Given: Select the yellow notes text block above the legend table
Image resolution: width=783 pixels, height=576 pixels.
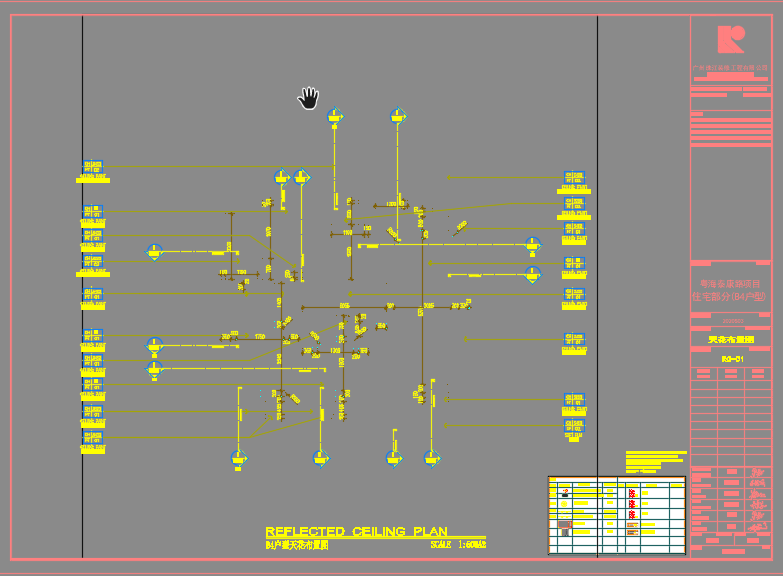Looking at the screenshot, I should click(x=656, y=462).
